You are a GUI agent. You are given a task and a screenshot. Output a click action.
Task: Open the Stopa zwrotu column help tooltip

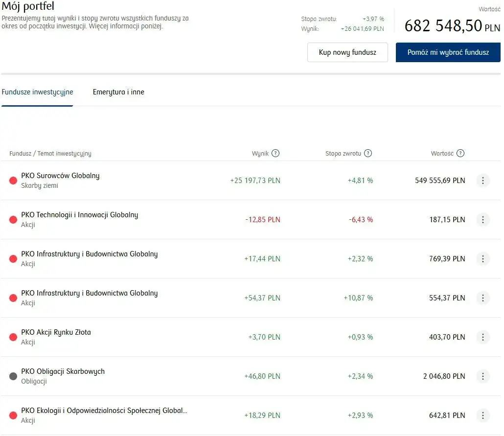coord(368,153)
